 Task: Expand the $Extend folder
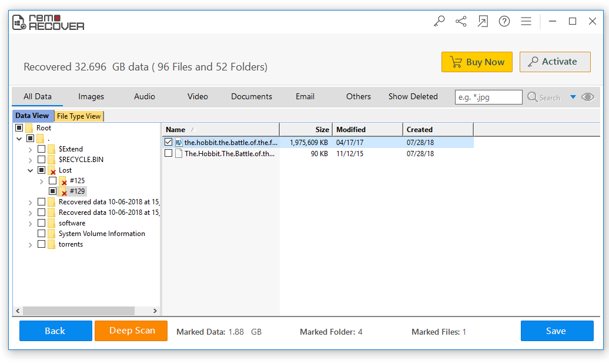click(x=31, y=149)
